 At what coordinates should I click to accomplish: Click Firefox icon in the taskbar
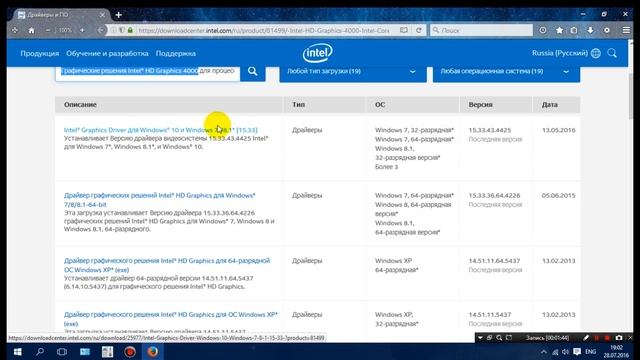(x=153, y=351)
